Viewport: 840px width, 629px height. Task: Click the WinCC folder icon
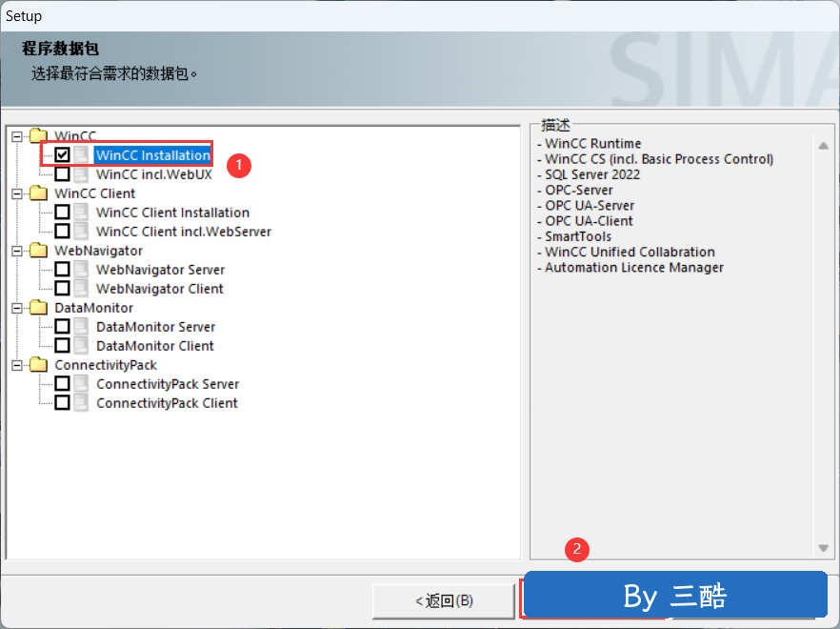click(38, 135)
